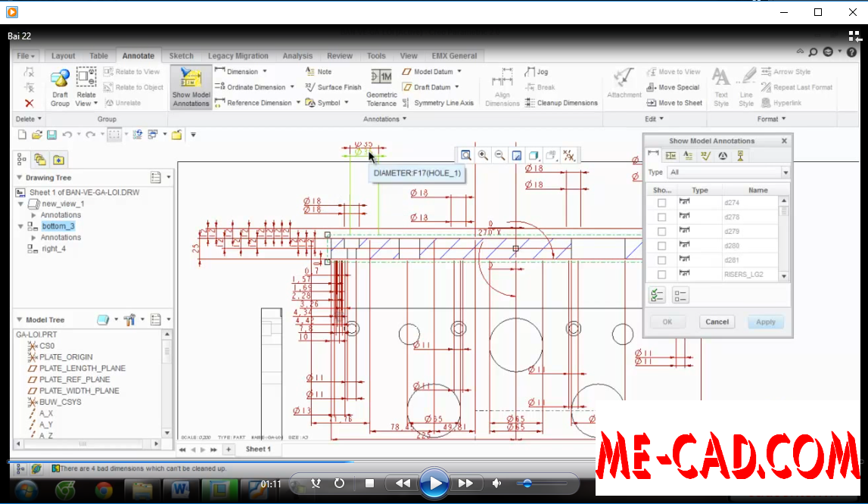Click the Zoom Out magnifier icon

(499, 154)
